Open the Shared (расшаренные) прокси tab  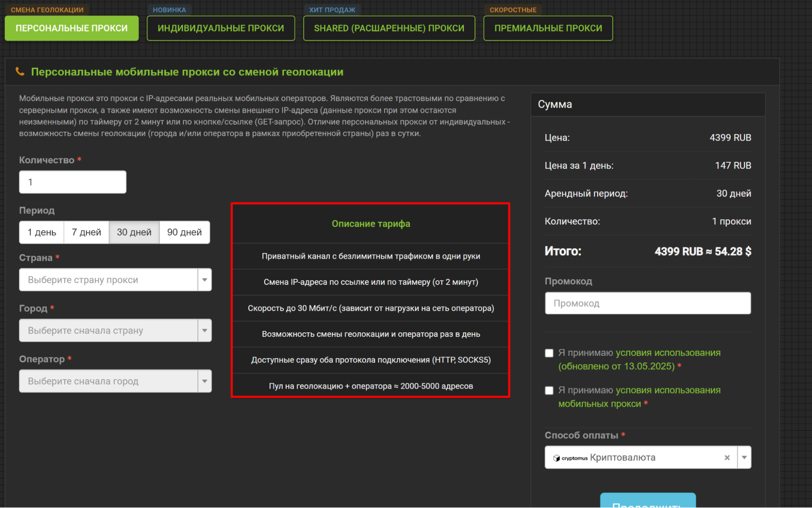coord(389,28)
